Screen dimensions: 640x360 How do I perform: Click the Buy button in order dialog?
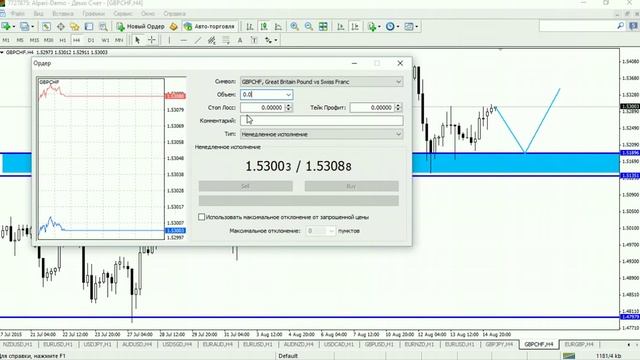[x=351, y=186]
